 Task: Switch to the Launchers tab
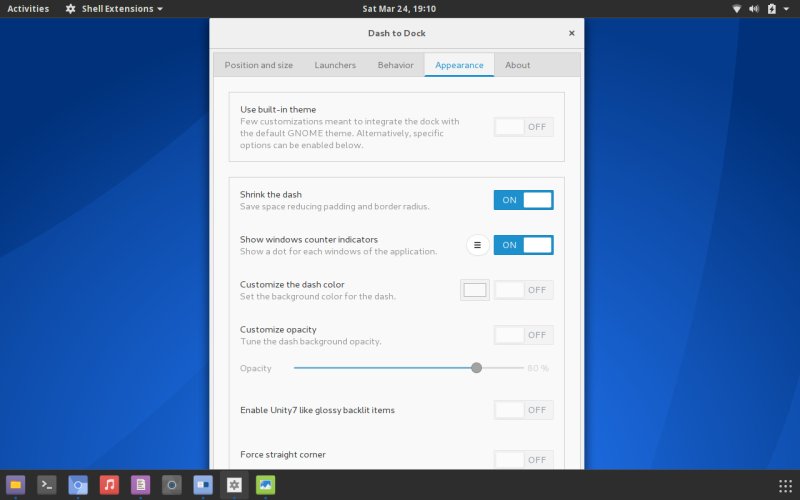point(335,65)
